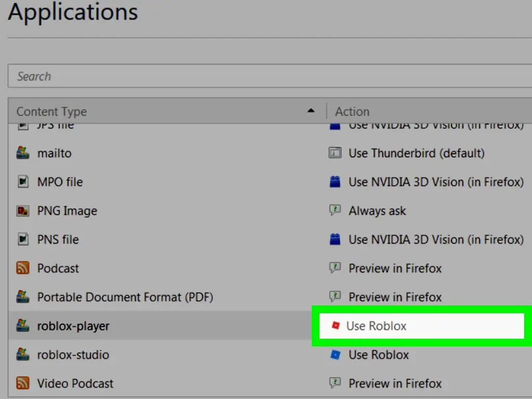
Task: Click the preview icon in the Podcast row
Action: (335, 268)
